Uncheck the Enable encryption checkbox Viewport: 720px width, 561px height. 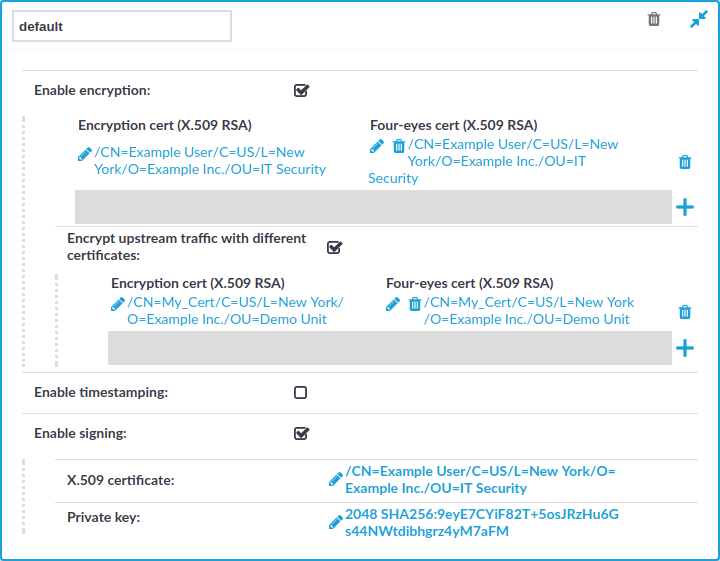(x=301, y=90)
